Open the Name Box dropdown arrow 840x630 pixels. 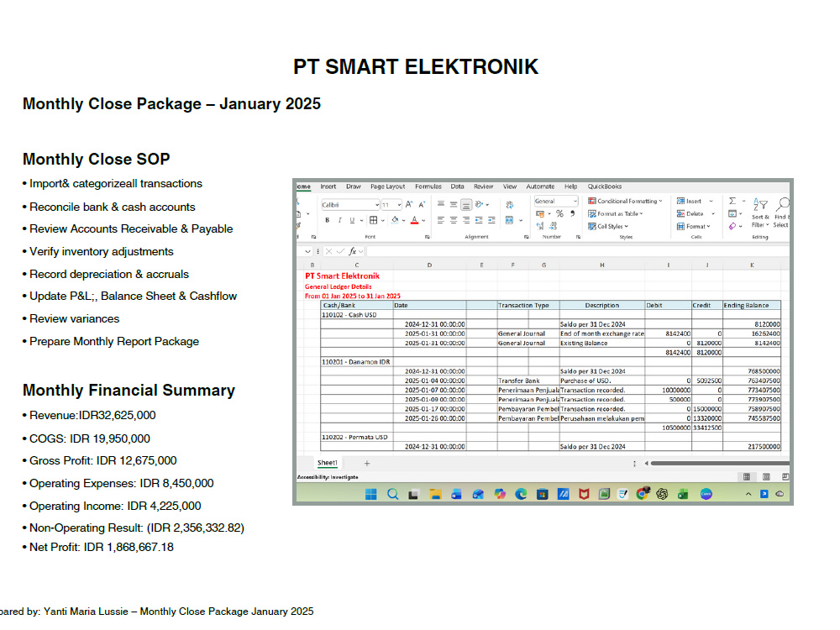[x=307, y=251]
